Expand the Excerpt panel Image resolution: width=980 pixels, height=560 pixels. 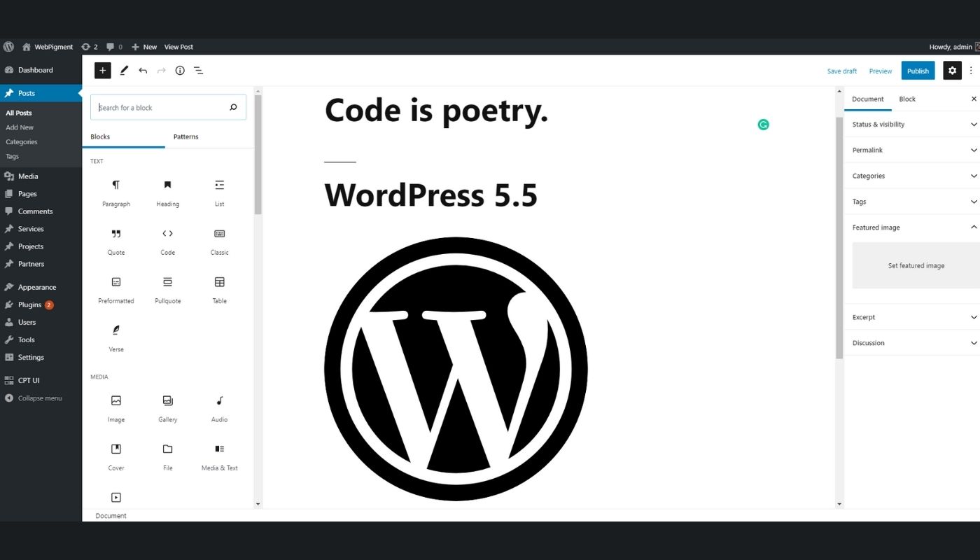point(912,317)
